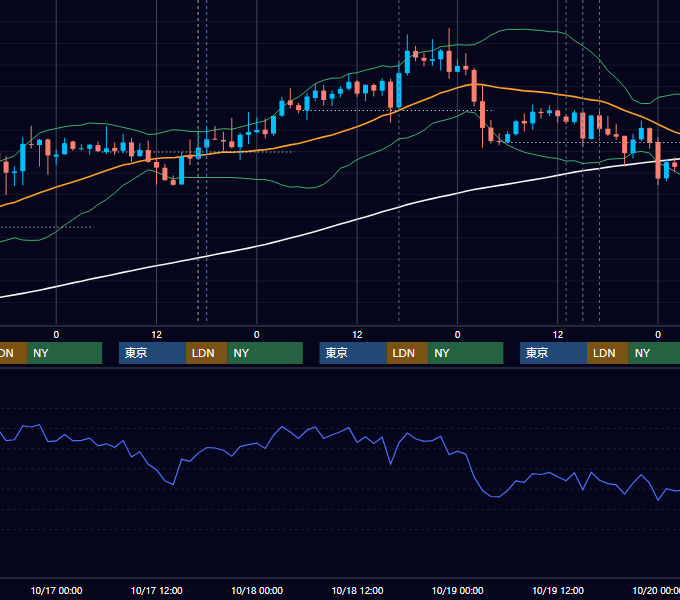This screenshot has height=600, width=680.
Task: Select the NY session block ending 10/18 morning
Action: click(x=265, y=353)
